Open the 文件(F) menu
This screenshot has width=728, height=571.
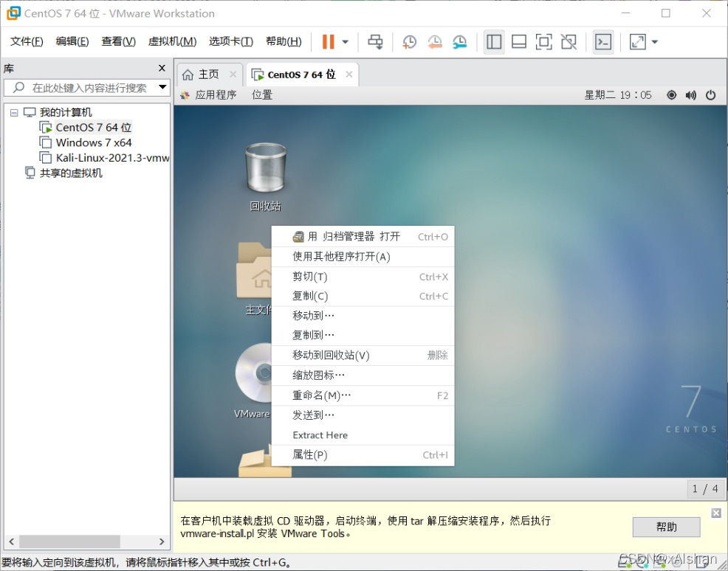pyautogui.click(x=27, y=41)
